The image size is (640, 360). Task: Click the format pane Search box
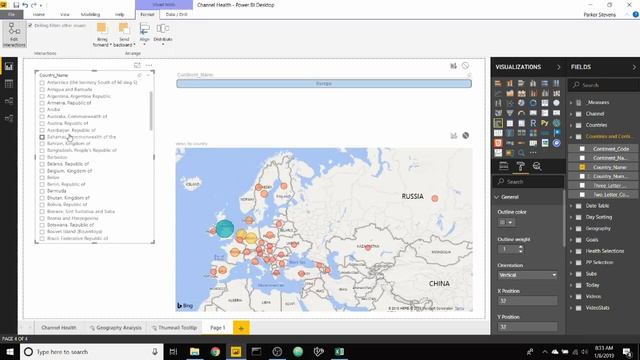[529, 182]
